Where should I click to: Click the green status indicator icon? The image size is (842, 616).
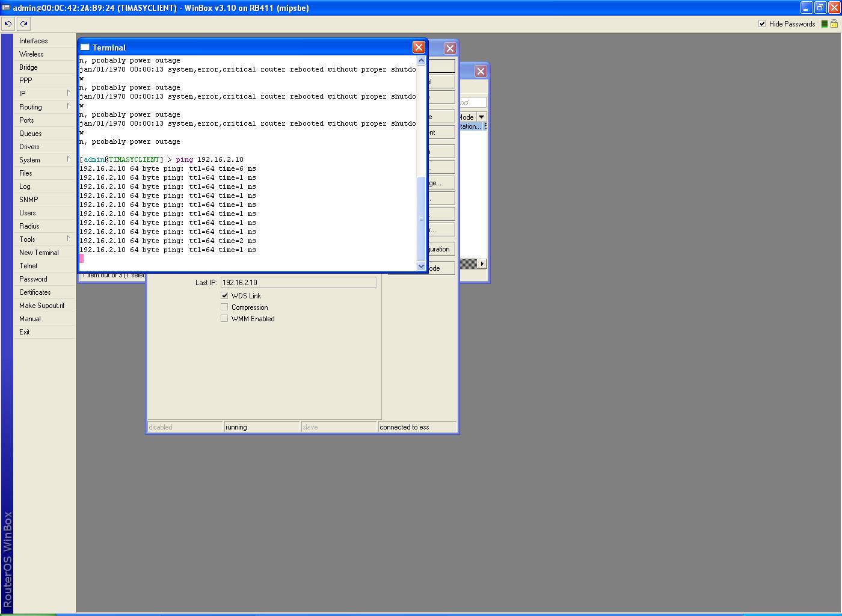tap(825, 24)
